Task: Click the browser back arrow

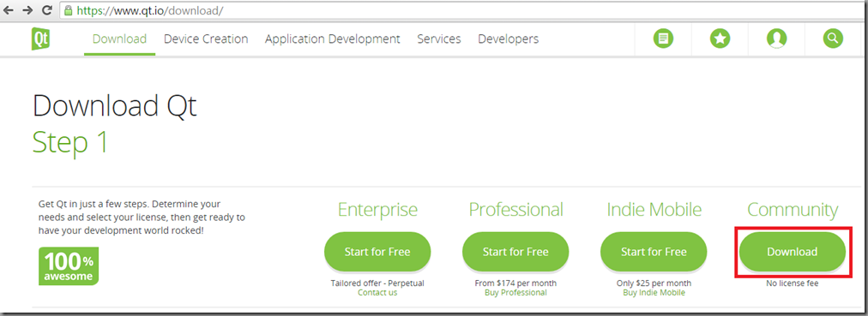Action: (9, 10)
